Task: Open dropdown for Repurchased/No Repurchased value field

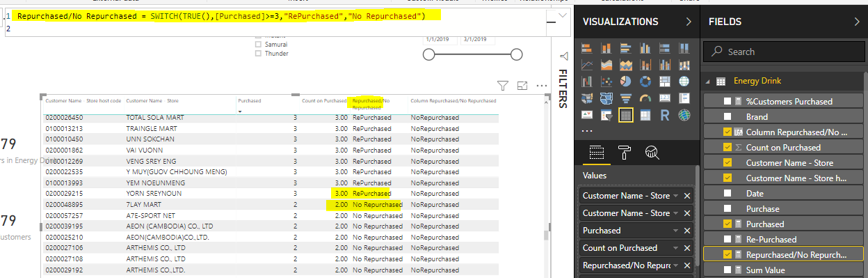Action: tap(676, 265)
